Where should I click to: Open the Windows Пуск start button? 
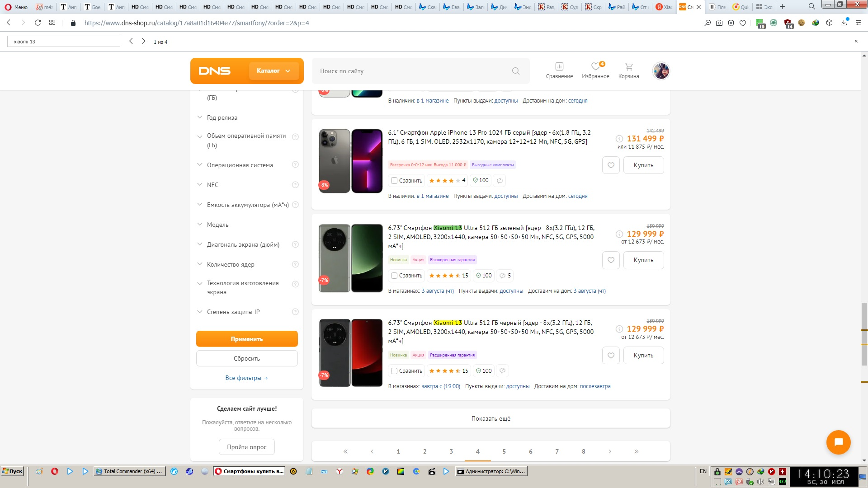[12, 471]
